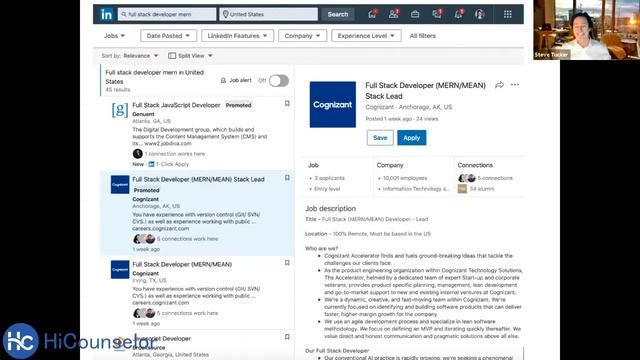Image resolution: width=640 pixels, height=360 pixels.
Task: Open the Experience Level filter dropdown
Action: pyautogui.click(x=366, y=36)
